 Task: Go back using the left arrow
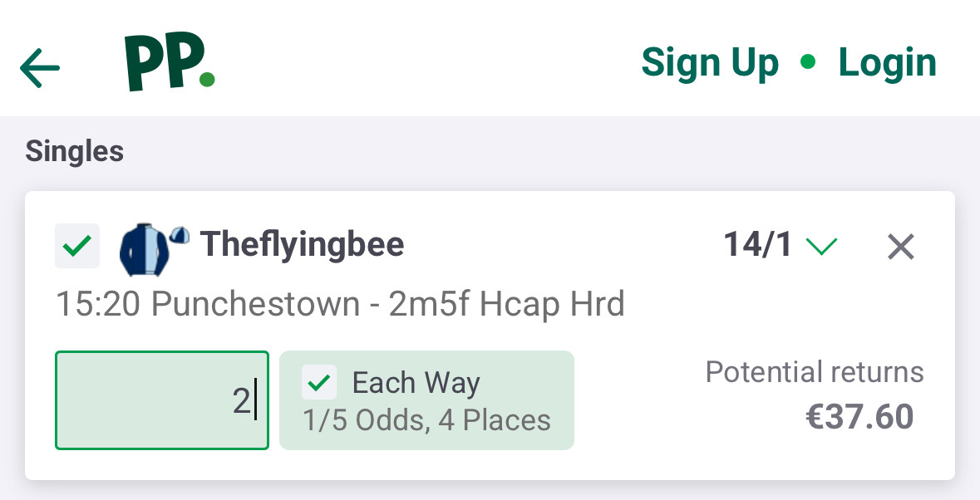click(40, 66)
